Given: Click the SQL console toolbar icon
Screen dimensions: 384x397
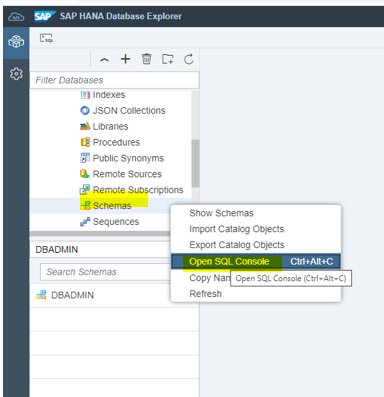Looking at the screenshot, I should pyautogui.click(x=46, y=38).
